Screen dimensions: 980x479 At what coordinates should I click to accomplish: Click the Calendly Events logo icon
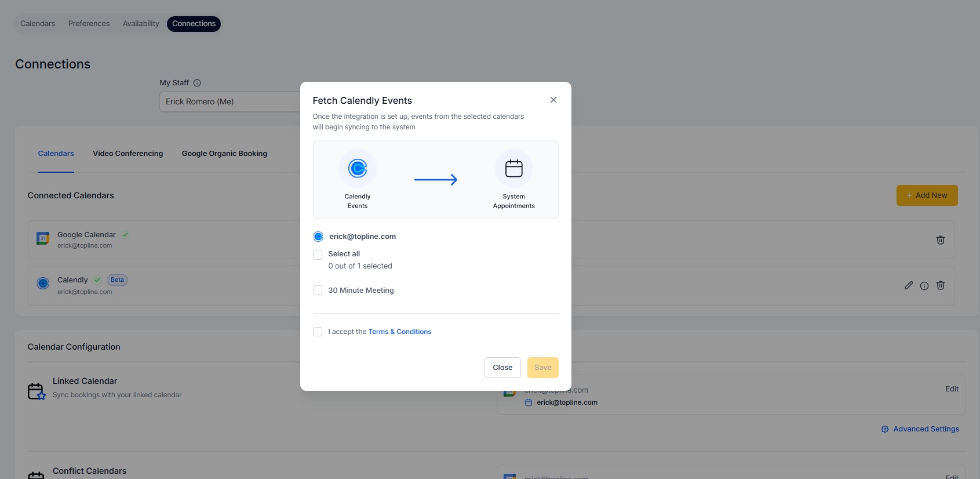[358, 168]
